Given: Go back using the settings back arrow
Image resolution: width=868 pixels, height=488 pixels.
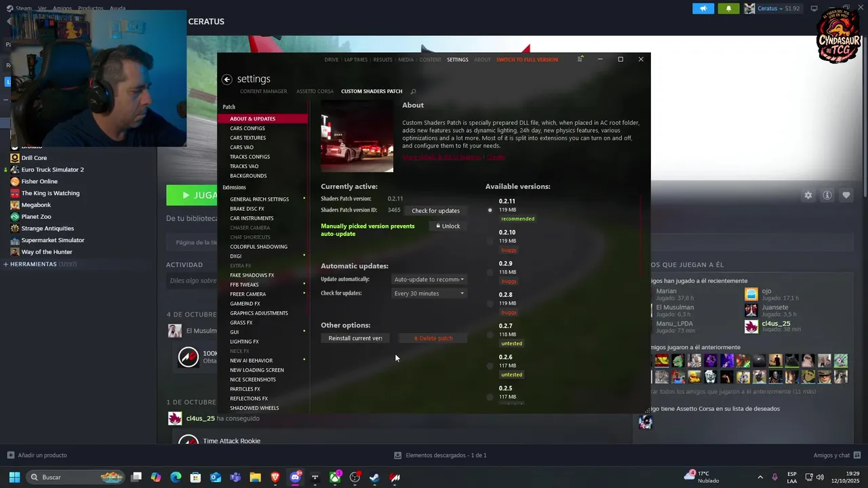Looking at the screenshot, I should [227, 79].
